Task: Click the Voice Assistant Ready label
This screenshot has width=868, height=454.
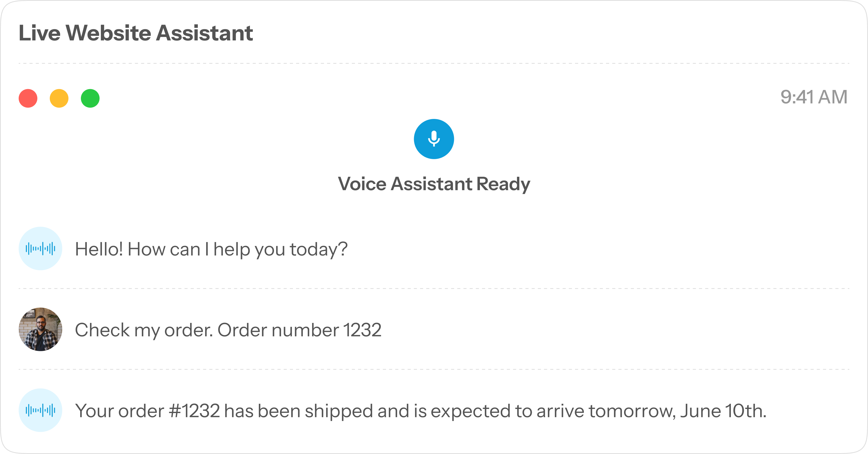Action: (x=434, y=184)
